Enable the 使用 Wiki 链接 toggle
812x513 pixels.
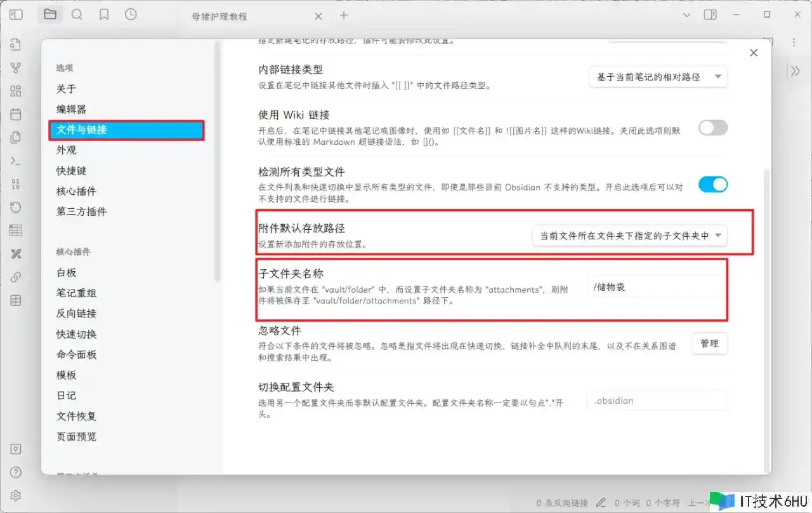[x=712, y=128]
